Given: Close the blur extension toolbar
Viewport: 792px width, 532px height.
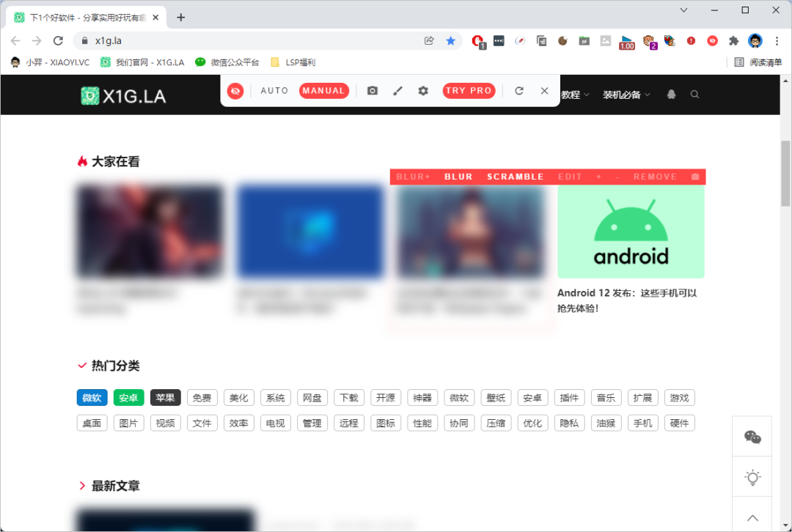Looking at the screenshot, I should coord(544,91).
